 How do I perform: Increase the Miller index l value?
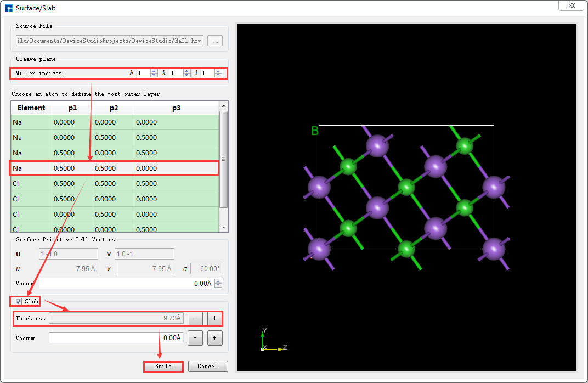point(218,71)
